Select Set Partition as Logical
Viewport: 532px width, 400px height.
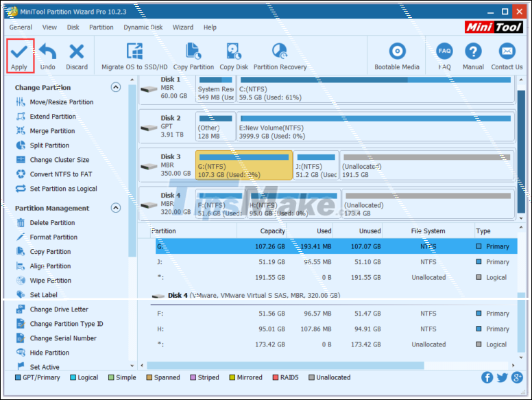(x=56, y=189)
